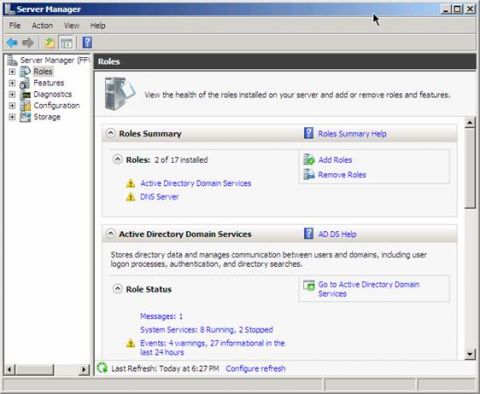Click the Configuration tree icon
The width and height of the screenshot is (480, 394).
[25, 106]
